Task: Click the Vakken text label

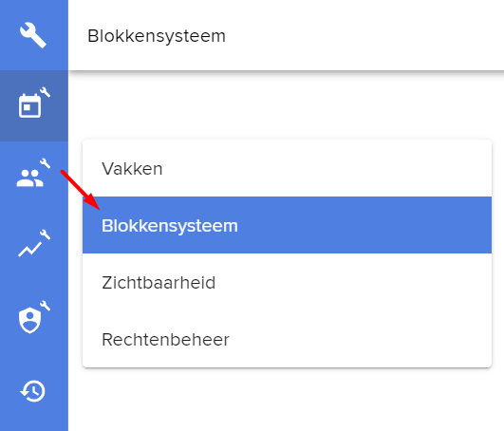Action: [x=132, y=168]
